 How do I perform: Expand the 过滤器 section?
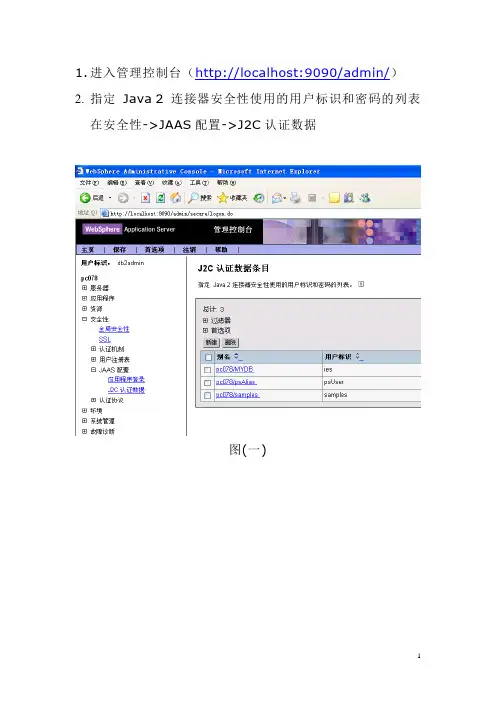205,320
